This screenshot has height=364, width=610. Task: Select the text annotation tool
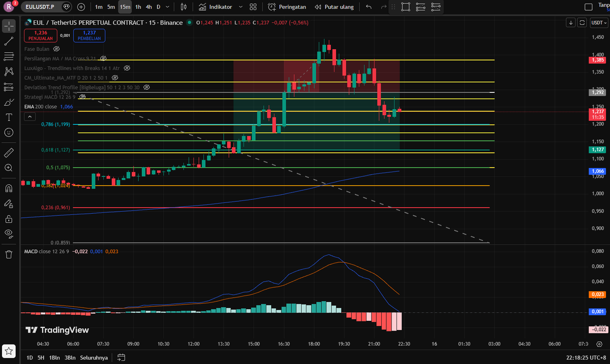[9, 117]
